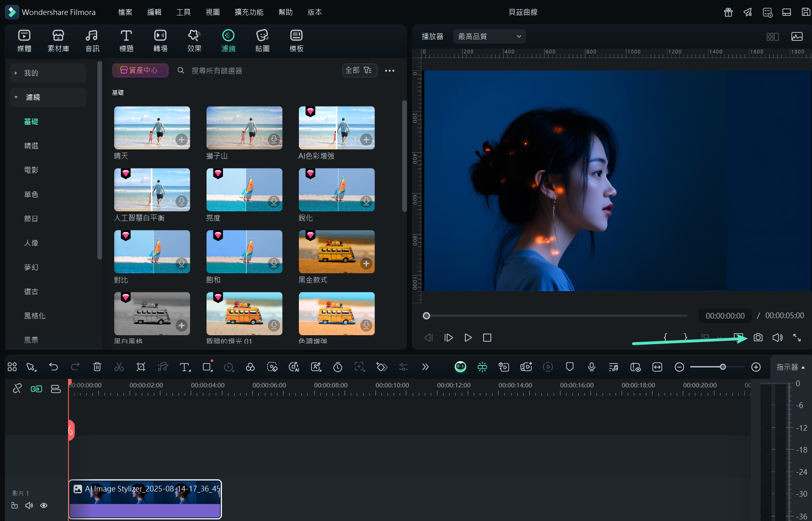Expand more timeline tools chevrons

click(425, 367)
